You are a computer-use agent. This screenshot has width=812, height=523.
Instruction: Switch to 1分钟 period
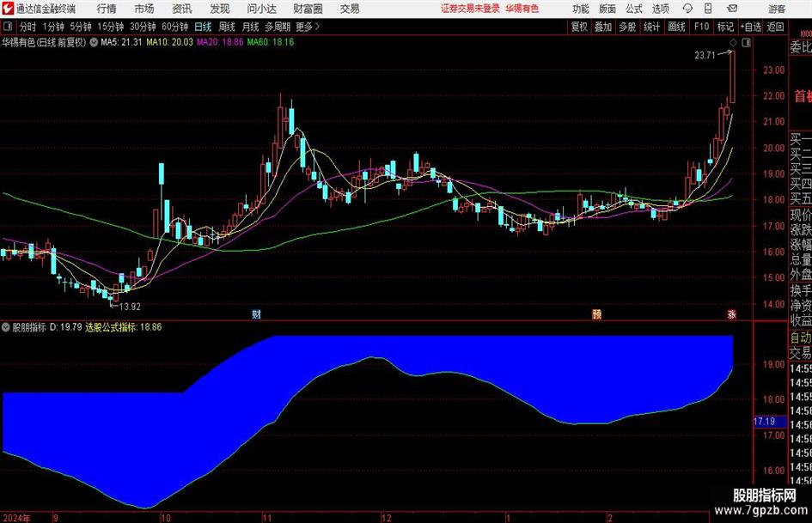[x=52, y=27]
